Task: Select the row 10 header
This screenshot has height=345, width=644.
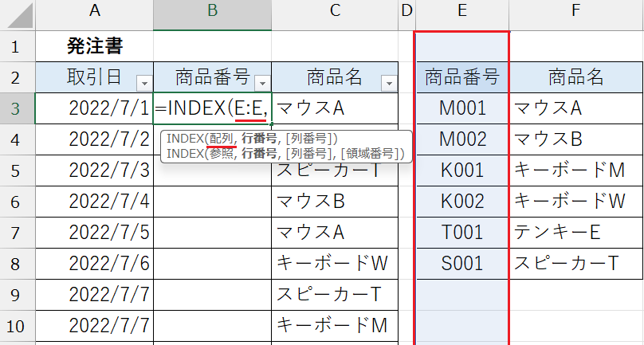Action: [16, 325]
